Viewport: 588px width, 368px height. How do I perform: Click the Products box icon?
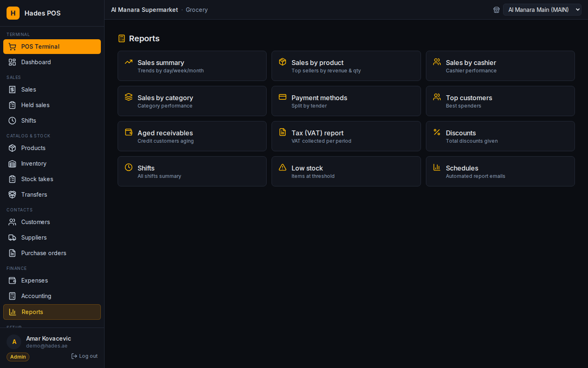12,148
